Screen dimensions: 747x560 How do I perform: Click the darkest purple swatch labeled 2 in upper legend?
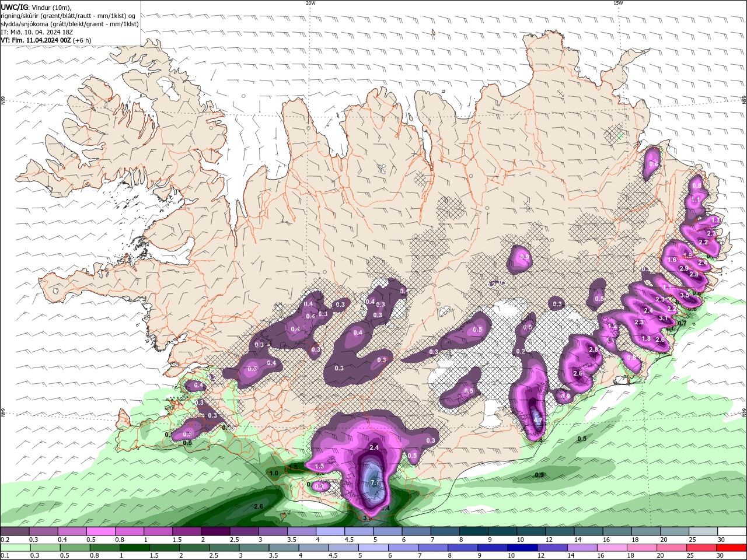[215, 531]
